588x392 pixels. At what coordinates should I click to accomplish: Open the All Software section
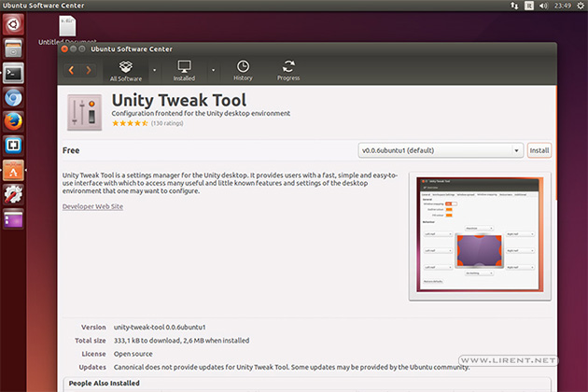(126, 71)
